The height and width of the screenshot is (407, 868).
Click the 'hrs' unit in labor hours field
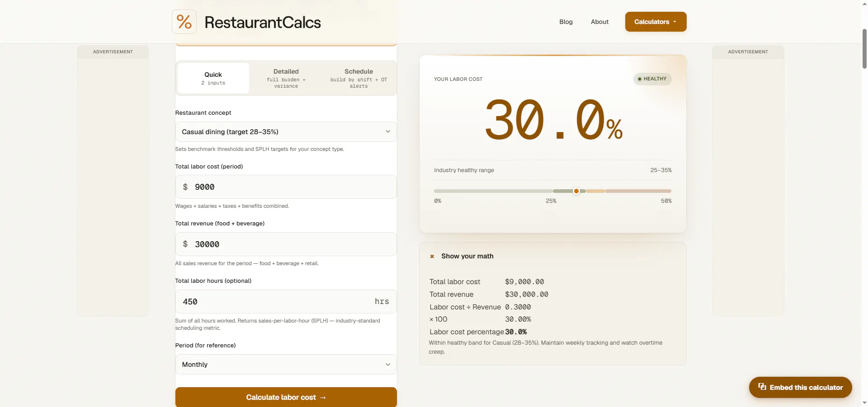click(382, 301)
